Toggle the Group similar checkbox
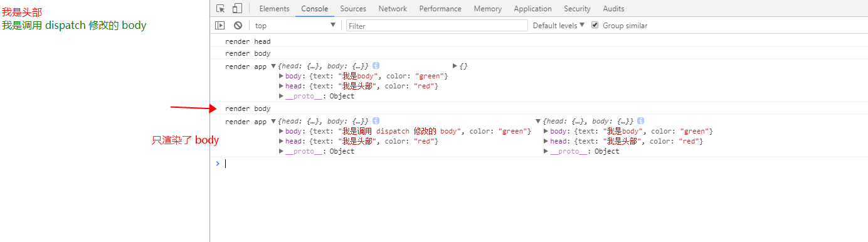868x242 pixels. (x=595, y=25)
